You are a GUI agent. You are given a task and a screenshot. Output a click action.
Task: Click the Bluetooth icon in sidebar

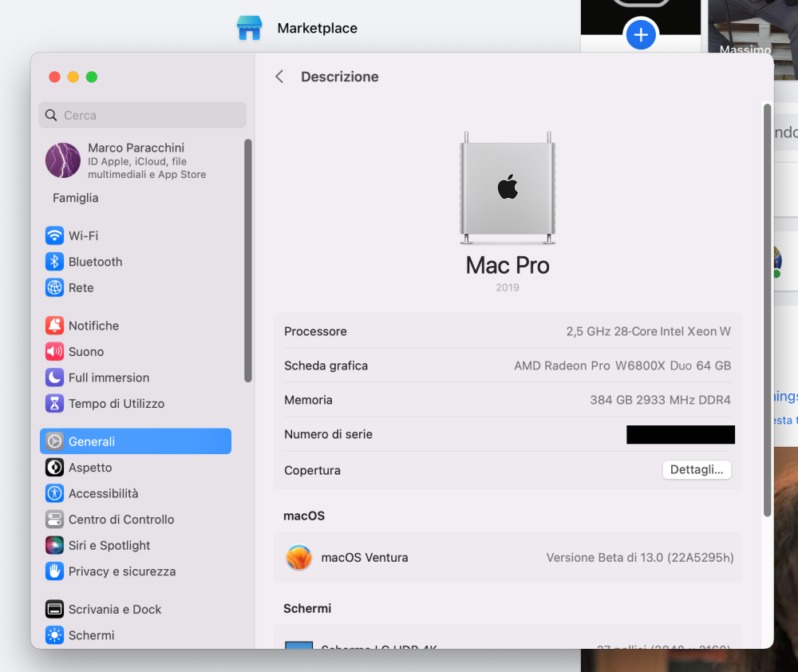pyautogui.click(x=54, y=262)
